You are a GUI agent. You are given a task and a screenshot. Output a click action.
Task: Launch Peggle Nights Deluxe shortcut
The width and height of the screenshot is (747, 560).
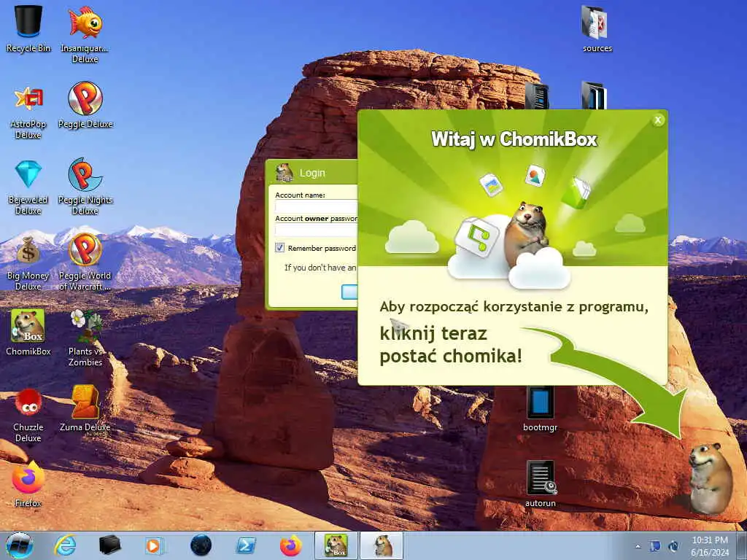coord(85,186)
